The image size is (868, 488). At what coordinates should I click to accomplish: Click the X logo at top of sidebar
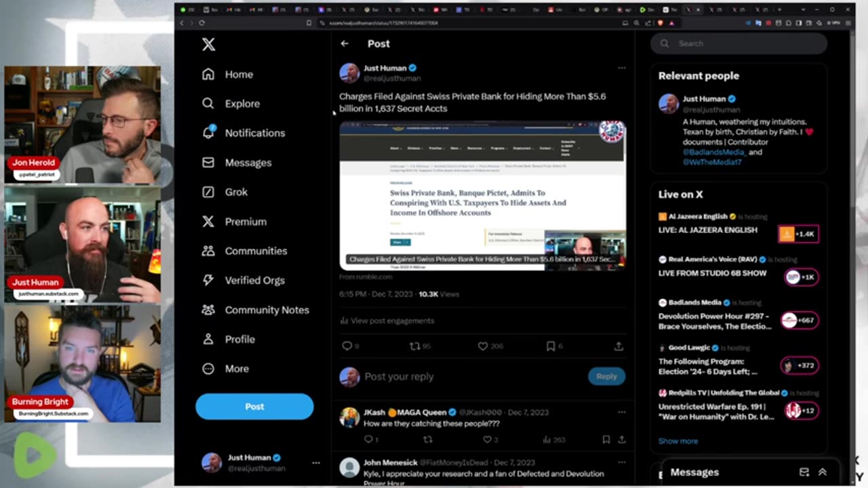(208, 44)
